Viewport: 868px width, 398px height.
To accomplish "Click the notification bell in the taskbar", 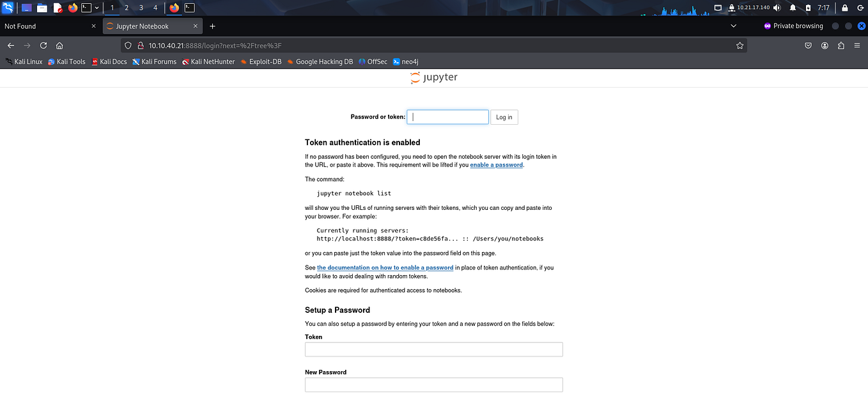I will pos(793,8).
